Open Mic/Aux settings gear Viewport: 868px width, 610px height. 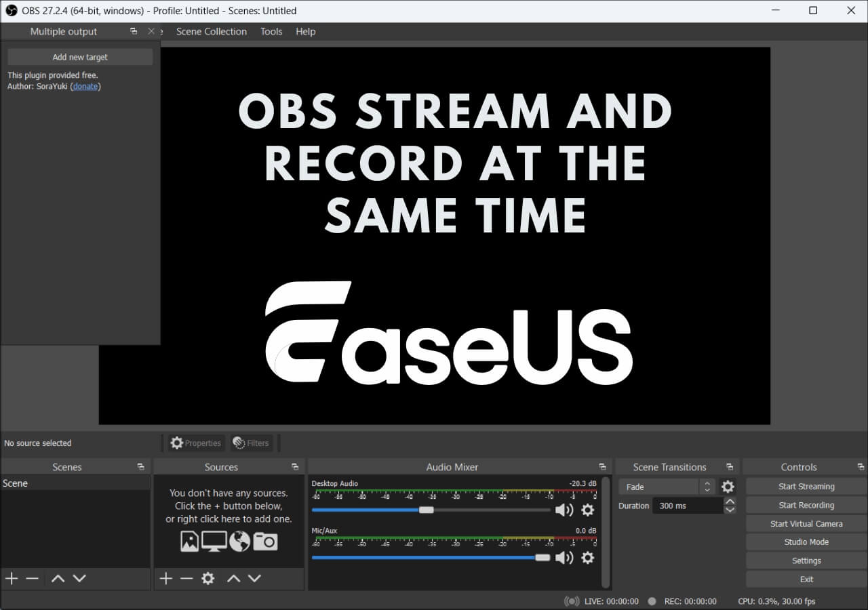tap(588, 557)
